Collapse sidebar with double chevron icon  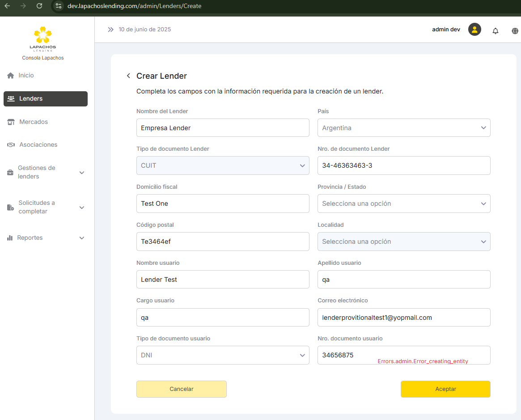tap(110, 30)
